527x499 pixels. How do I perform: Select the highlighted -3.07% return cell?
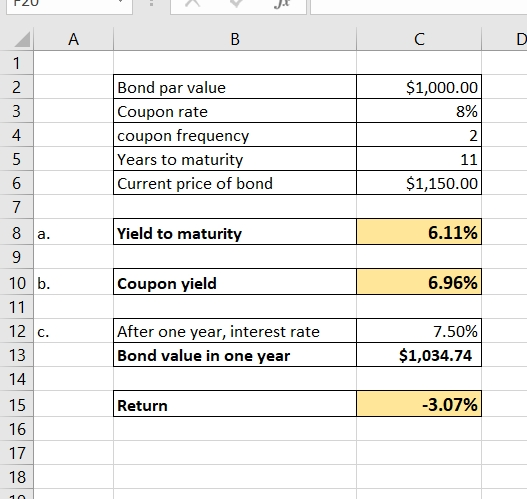tap(419, 404)
